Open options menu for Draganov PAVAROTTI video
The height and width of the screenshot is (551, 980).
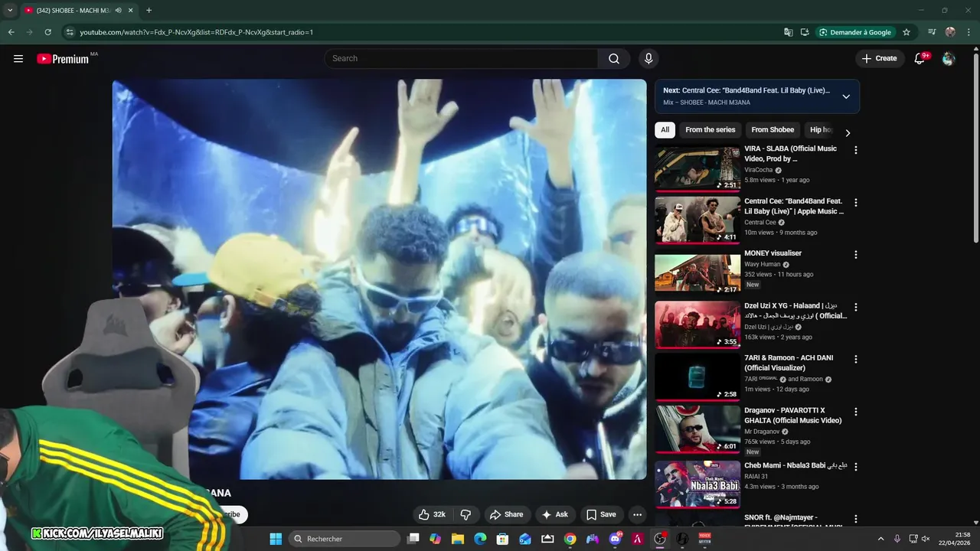856,412
